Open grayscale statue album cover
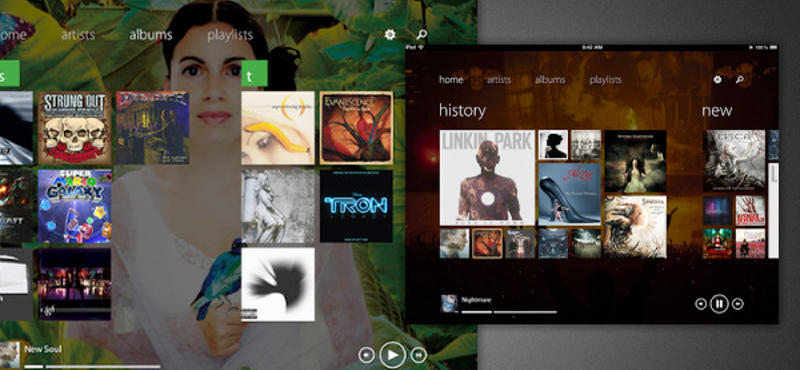Screen dimensions: 800x370 click(278, 206)
